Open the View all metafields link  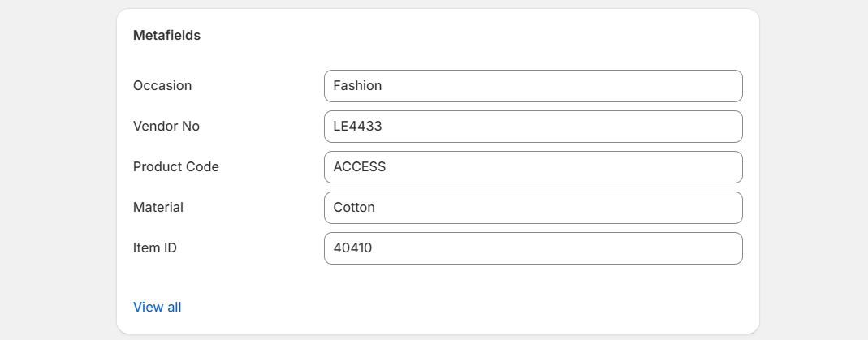tap(157, 307)
